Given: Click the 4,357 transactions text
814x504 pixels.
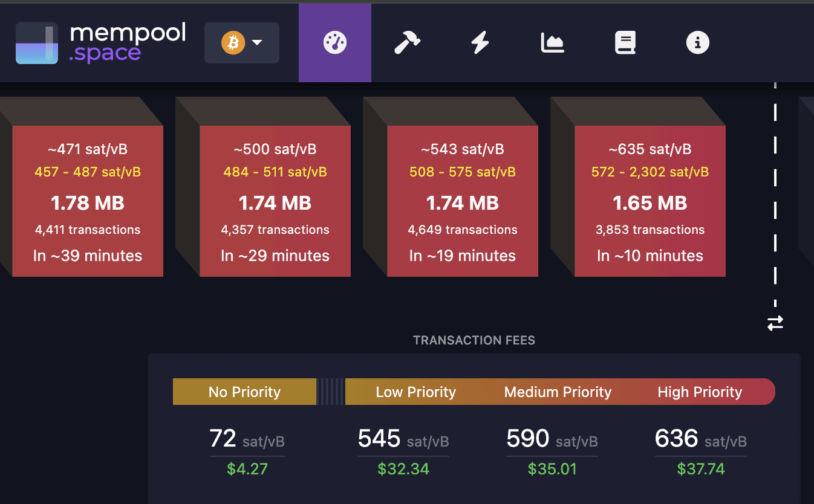Looking at the screenshot, I should click(275, 230).
